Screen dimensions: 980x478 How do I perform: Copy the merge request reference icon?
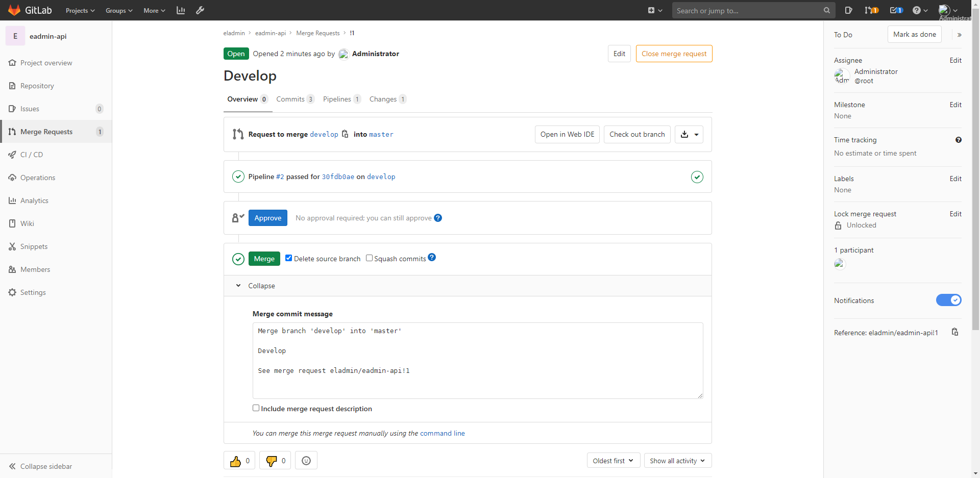(x=955, y=332)
